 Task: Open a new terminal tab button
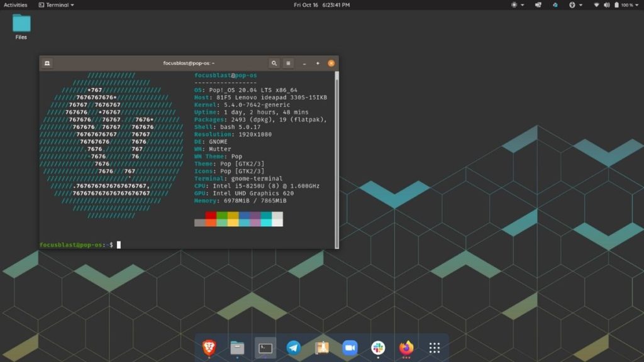coord(47,63)
